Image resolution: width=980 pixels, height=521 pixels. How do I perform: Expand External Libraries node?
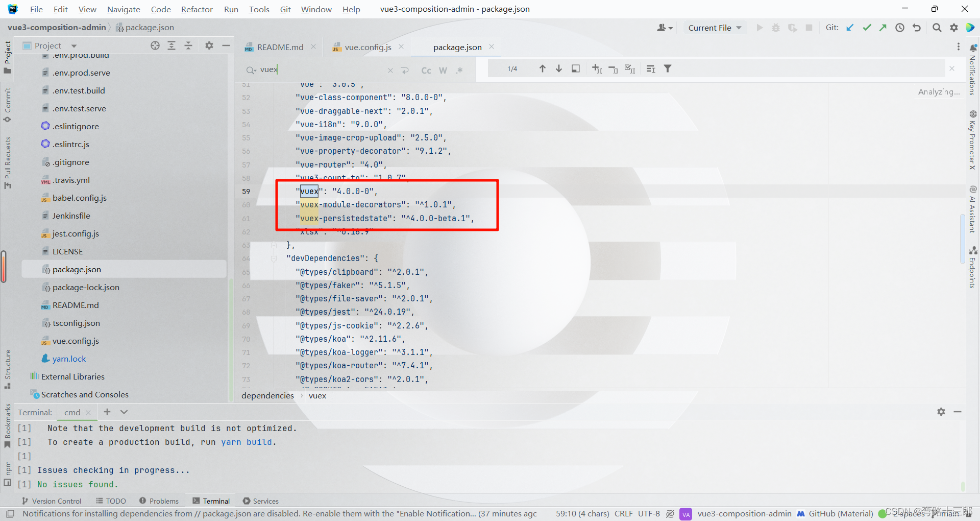[x=67, y=376]
